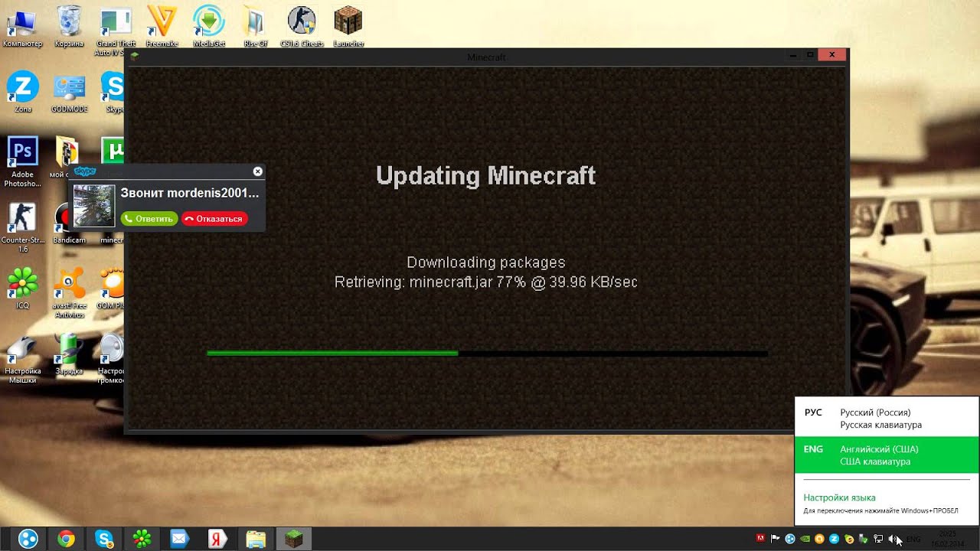Image resolution: width=980 pixels, height=551 pixels.
Task: Open the Mail app from the taskbar
Action: 180,539
